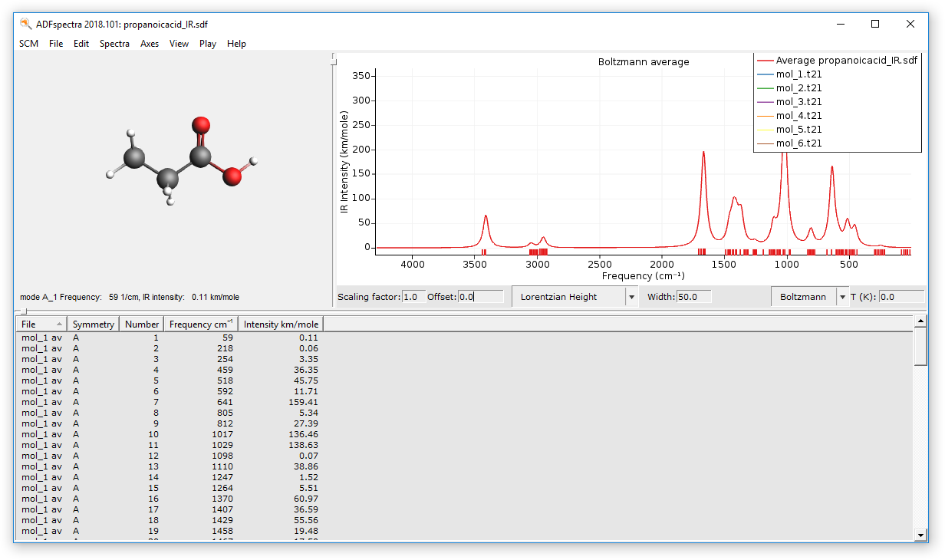Open the Lorentzian Height dropdown
The width and height of the screenshot is (945, 560).
pos(575,297)
